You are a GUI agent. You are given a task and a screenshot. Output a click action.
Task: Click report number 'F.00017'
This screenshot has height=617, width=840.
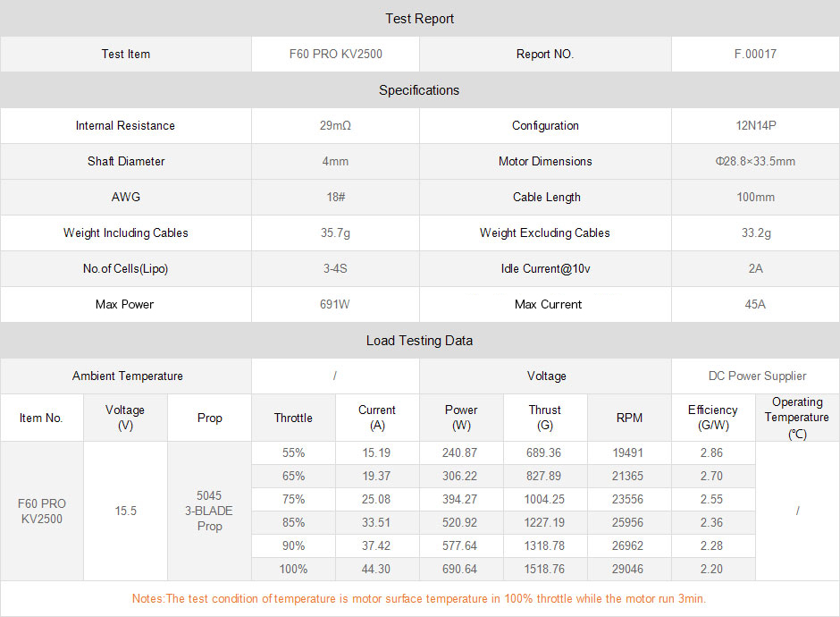(755, 55)
